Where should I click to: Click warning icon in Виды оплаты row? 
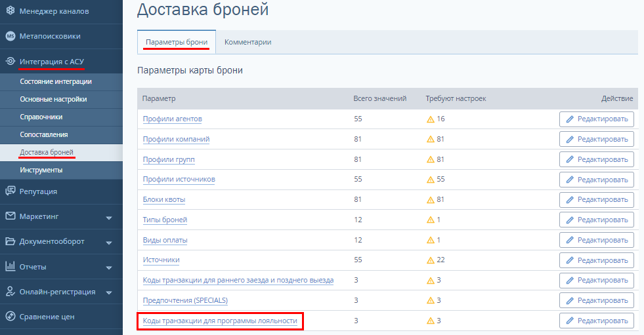tap(431, 241)
